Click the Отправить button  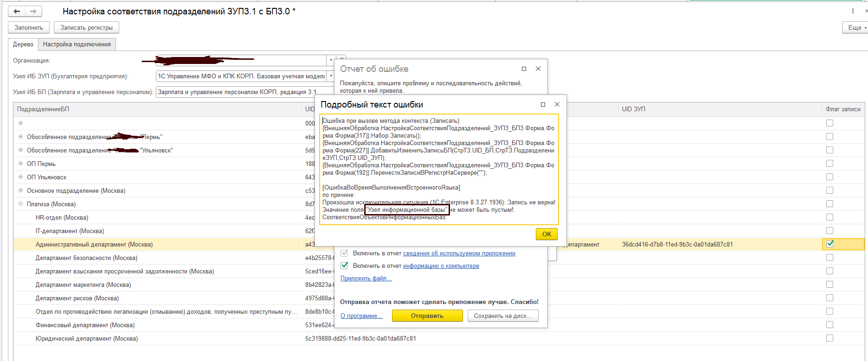click(427, 316)
